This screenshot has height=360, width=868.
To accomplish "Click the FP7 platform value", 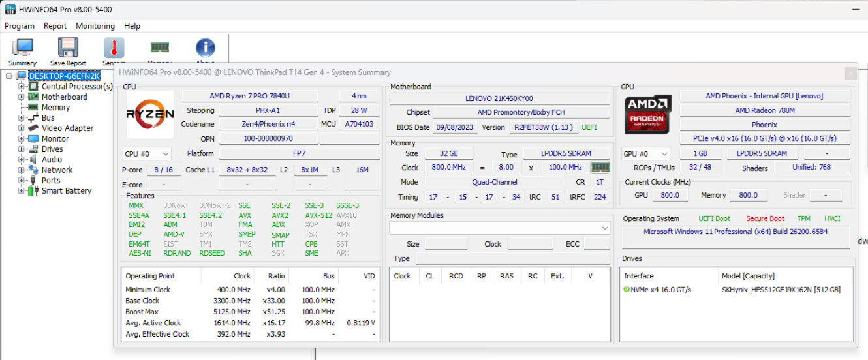I will pyautogui.click(x=299, y=153).
